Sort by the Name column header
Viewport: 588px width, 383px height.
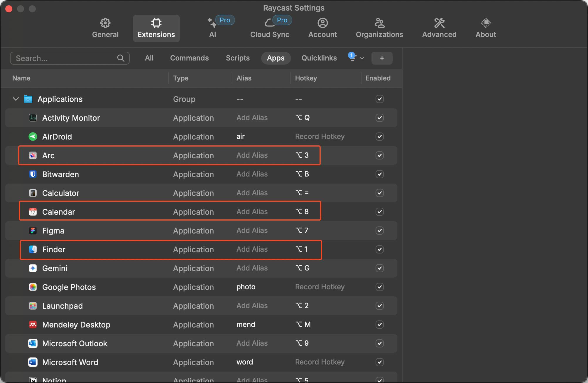pos(21,78)
